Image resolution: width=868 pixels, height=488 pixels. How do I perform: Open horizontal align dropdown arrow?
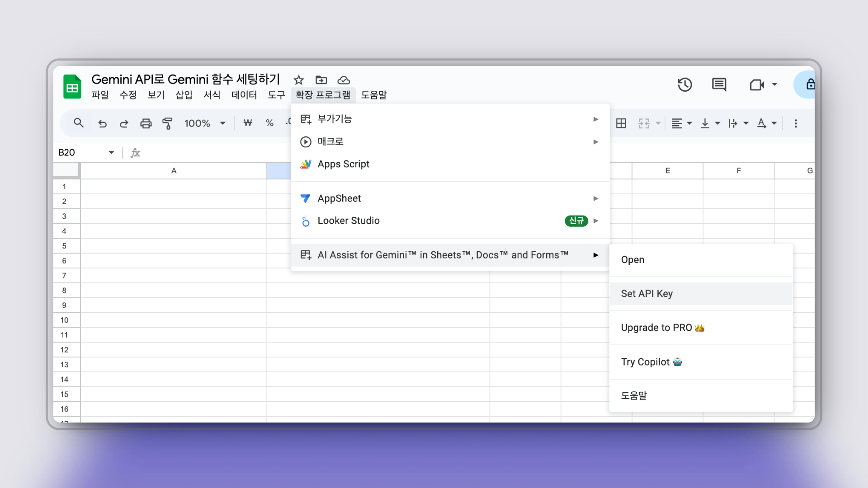(x=689, y=123)
